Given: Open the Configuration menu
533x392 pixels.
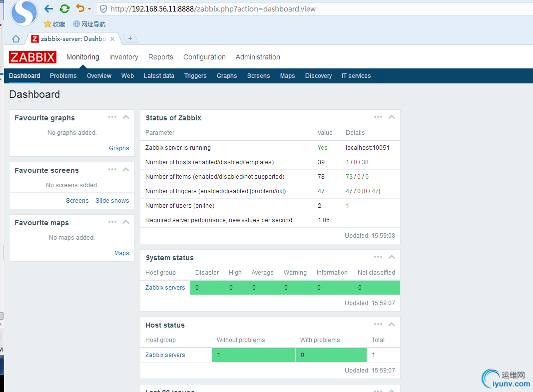Looking at the screenshot, I should [204, 57].
